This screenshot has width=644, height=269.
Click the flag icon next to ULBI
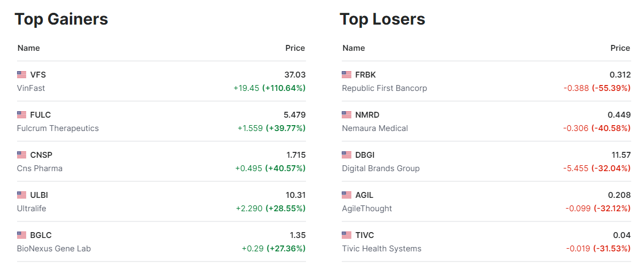point(21,195)
